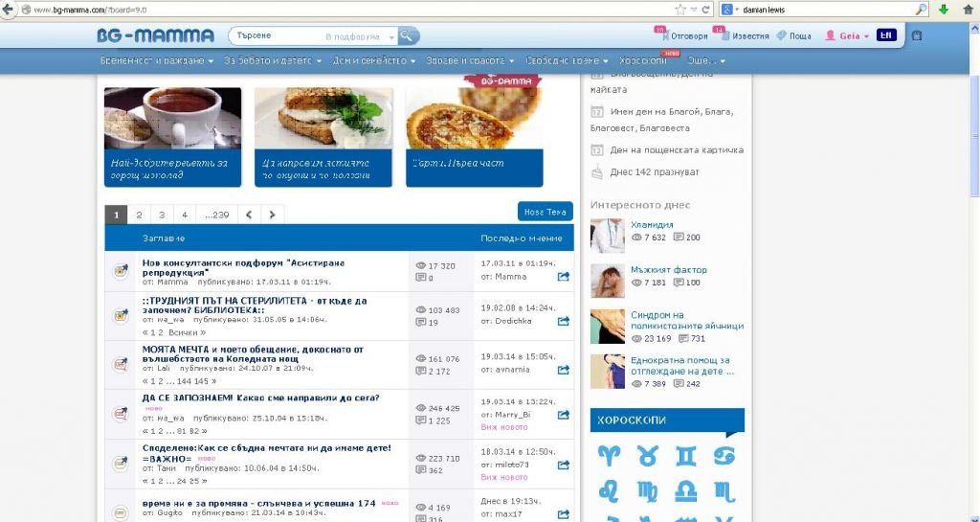980x522 pixels.
Task: Open the Поща mailbox
Action: click(794, 36)
